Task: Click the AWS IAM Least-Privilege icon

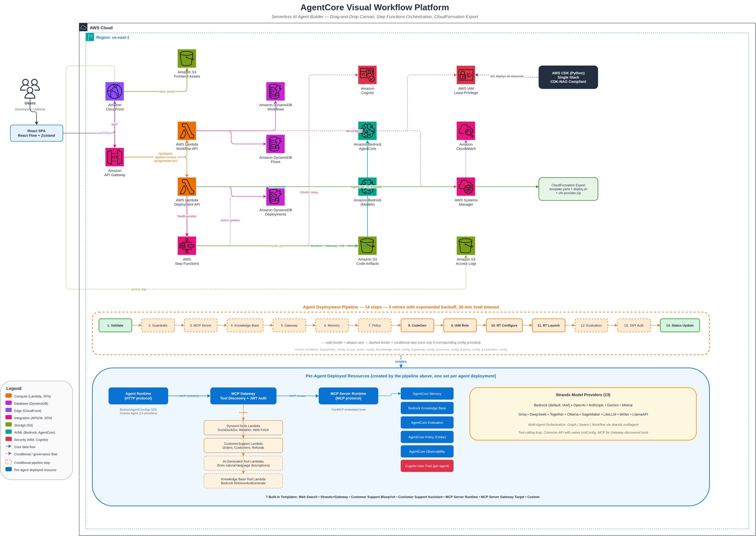Action: (x=466, y=75)
